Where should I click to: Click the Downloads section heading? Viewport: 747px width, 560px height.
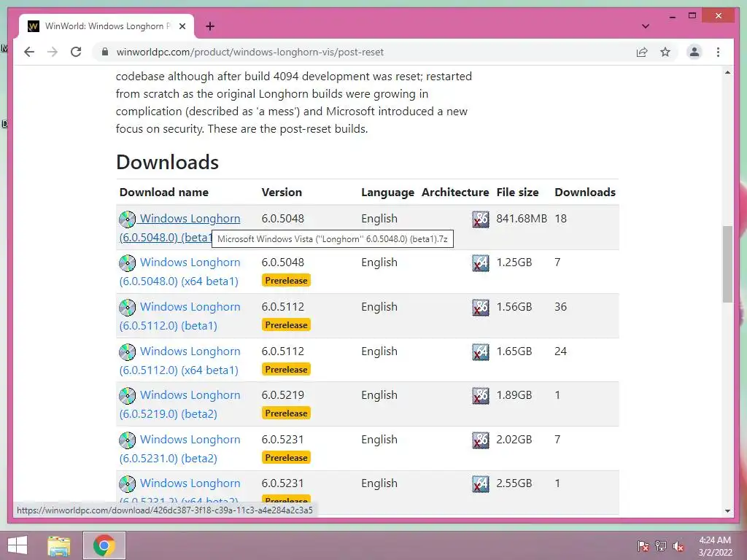167,163
